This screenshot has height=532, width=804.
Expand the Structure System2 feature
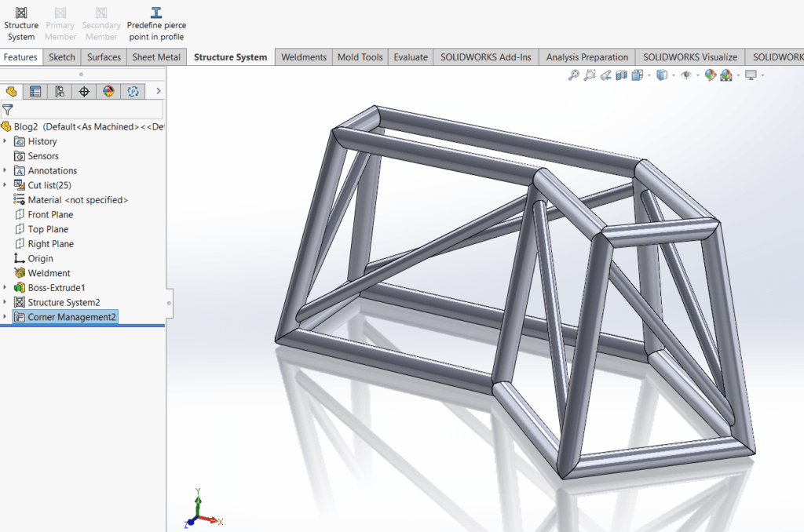pos(5,302)
